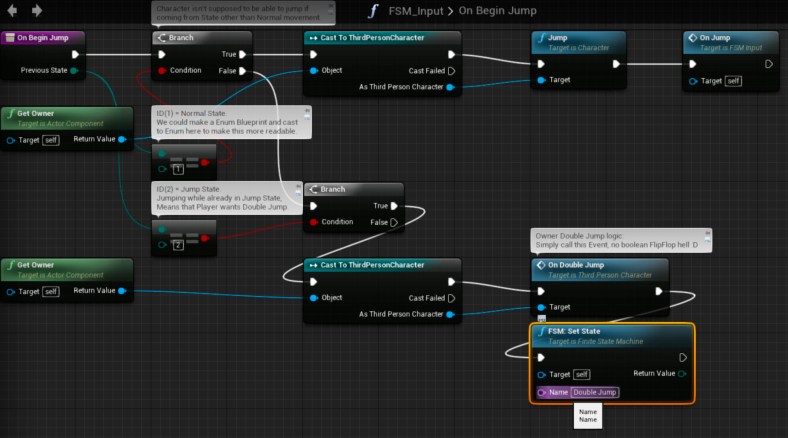The width and height of the screenshot is (788, 438).
Task: Click the Get Owner function icon on top node
Action: [x=10, y=115]
